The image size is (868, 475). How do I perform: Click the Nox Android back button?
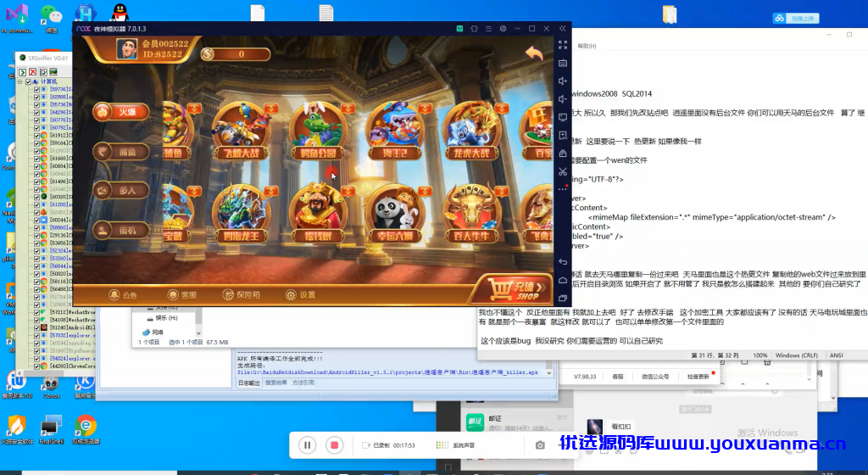563,262
